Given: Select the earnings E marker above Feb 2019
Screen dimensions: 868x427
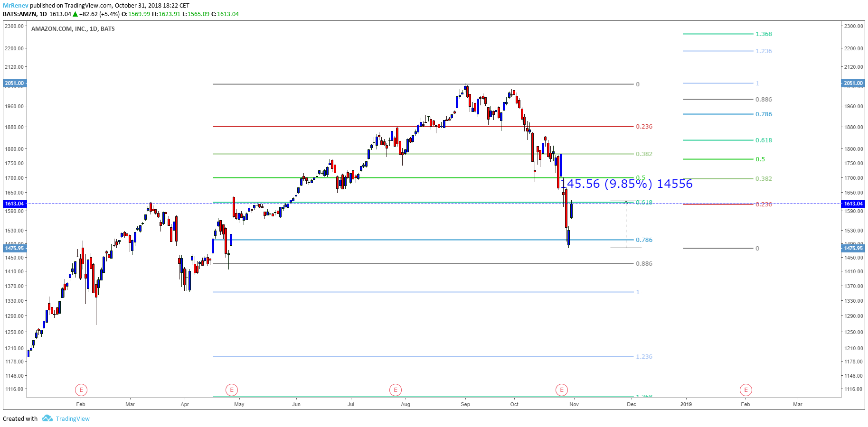Looking at the screenshot, I should click(x=746, y=390).
